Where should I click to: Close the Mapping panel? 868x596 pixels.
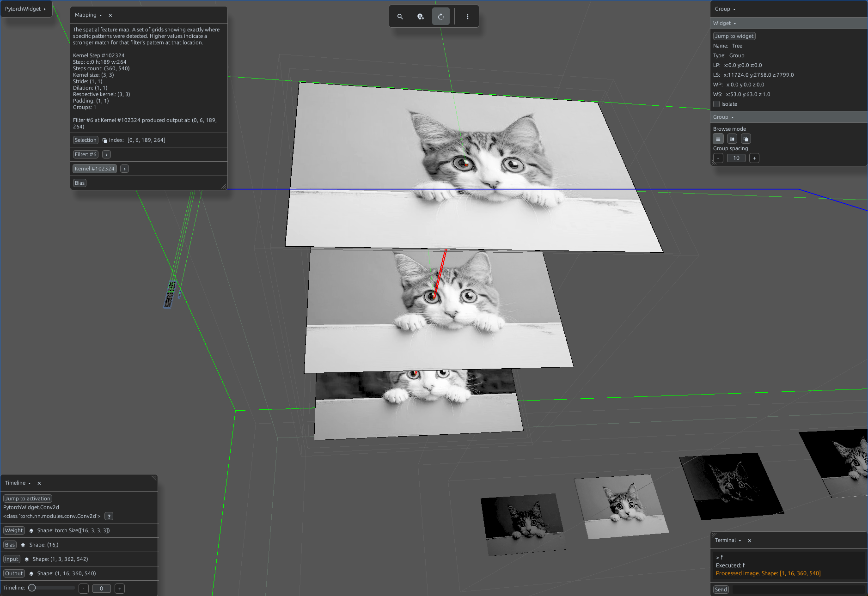(110, 15)
